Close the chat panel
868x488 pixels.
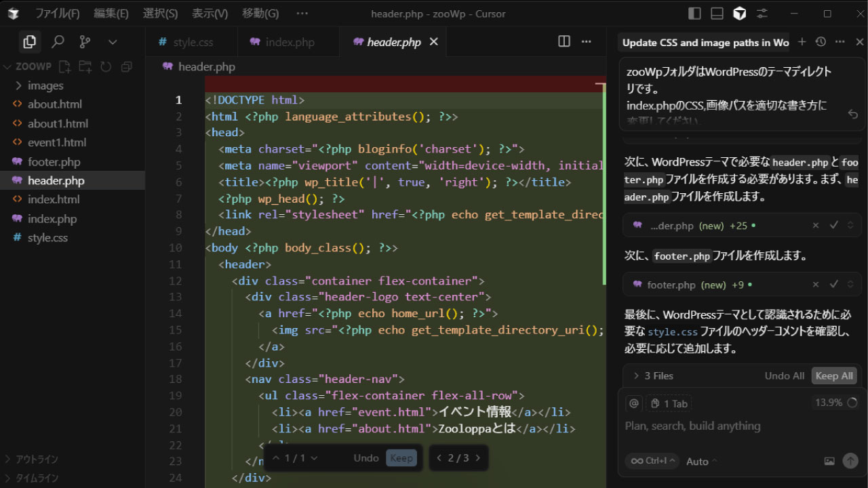click(859, 42)
